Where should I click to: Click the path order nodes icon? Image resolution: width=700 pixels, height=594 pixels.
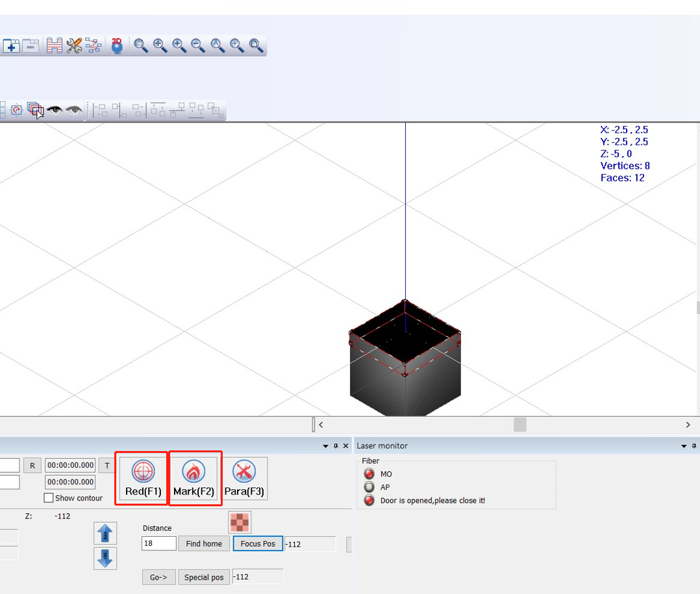pos(94,45)
